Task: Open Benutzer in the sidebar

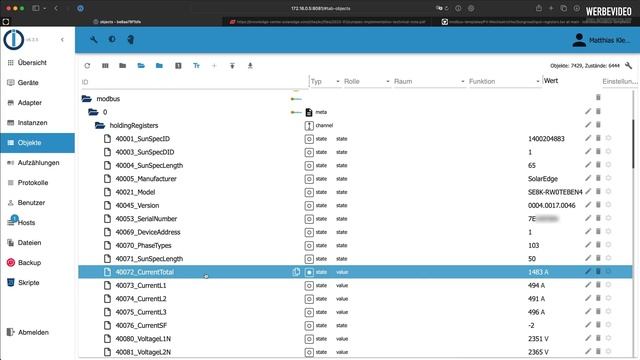Action: pyautogui.click(x=38, y=202)
